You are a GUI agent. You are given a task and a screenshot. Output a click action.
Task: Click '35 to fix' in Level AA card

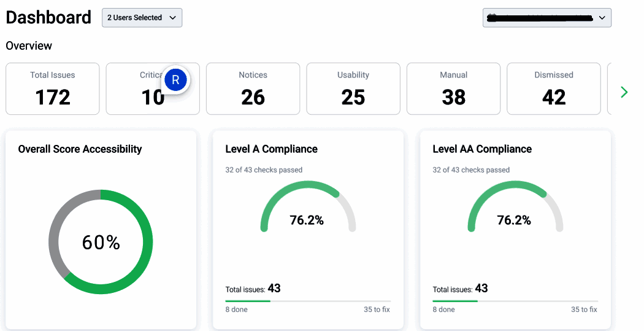coord(585,310)
